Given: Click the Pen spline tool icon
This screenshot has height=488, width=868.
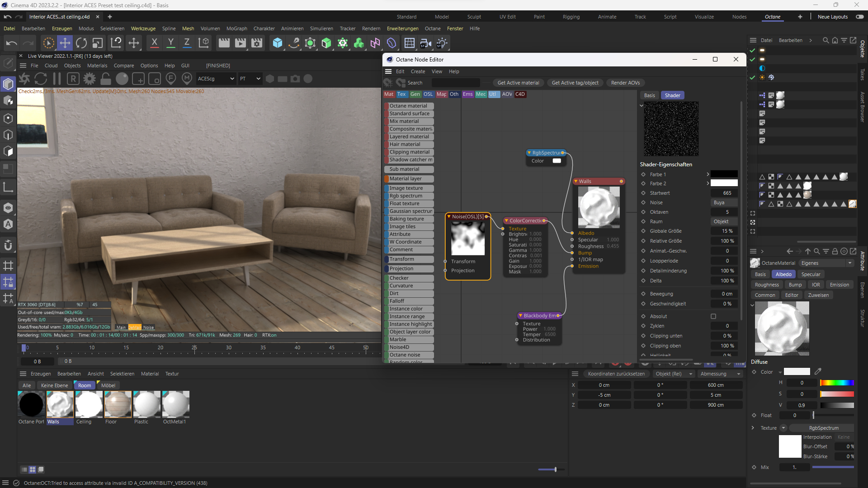Looking at the screenshot, I should [x=294, y=43].
